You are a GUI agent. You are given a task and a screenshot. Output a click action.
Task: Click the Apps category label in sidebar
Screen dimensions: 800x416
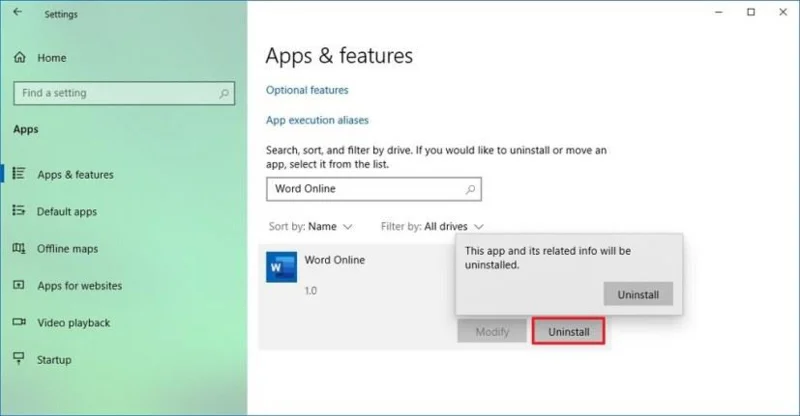point(26,130)
